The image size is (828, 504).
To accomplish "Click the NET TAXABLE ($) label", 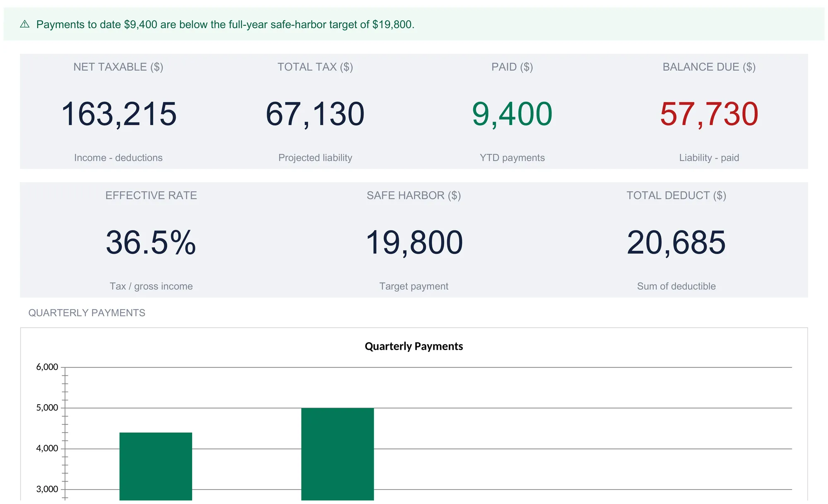I will [118, 67].
